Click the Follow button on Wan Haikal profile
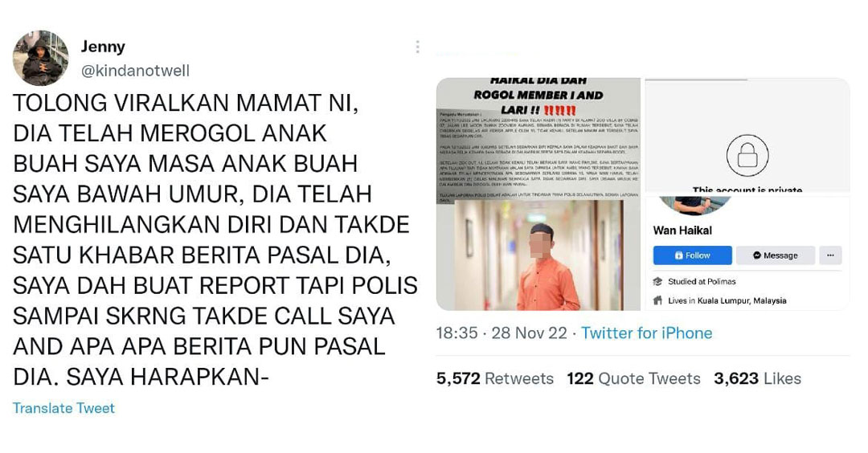868x453 pixels. [693, 255]
